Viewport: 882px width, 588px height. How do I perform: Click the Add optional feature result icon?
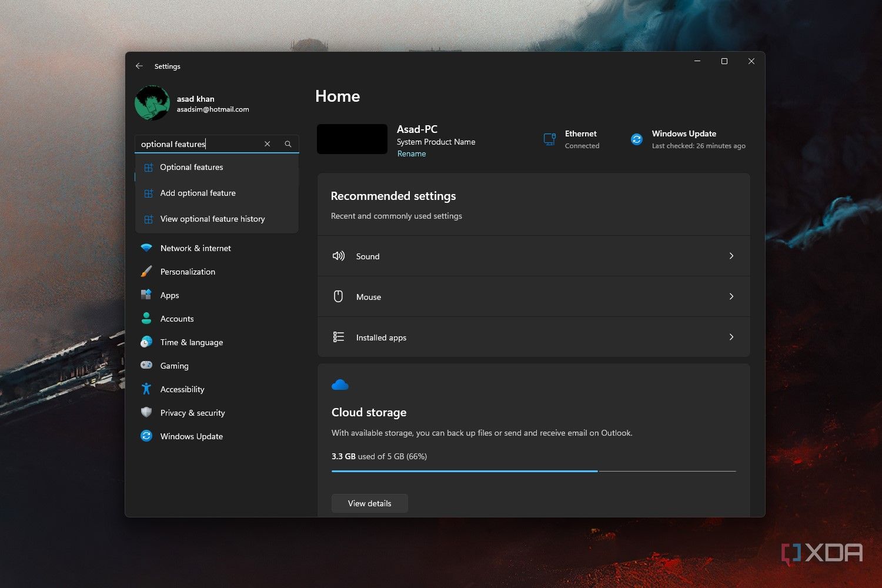[149, 193]
